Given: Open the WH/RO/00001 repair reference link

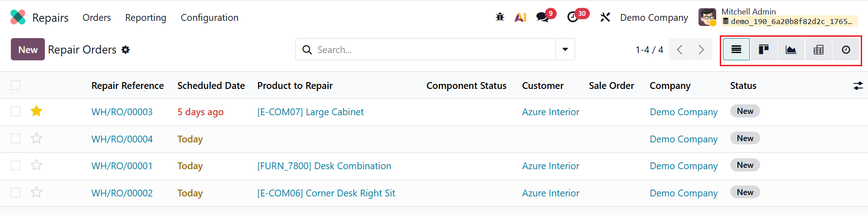Looking at the screenshot, I should (122, 166).
